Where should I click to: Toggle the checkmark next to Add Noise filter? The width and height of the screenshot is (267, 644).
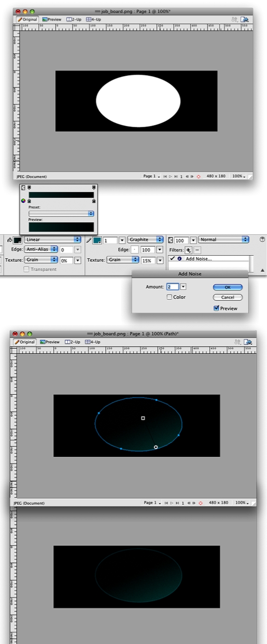click(172, 259)
